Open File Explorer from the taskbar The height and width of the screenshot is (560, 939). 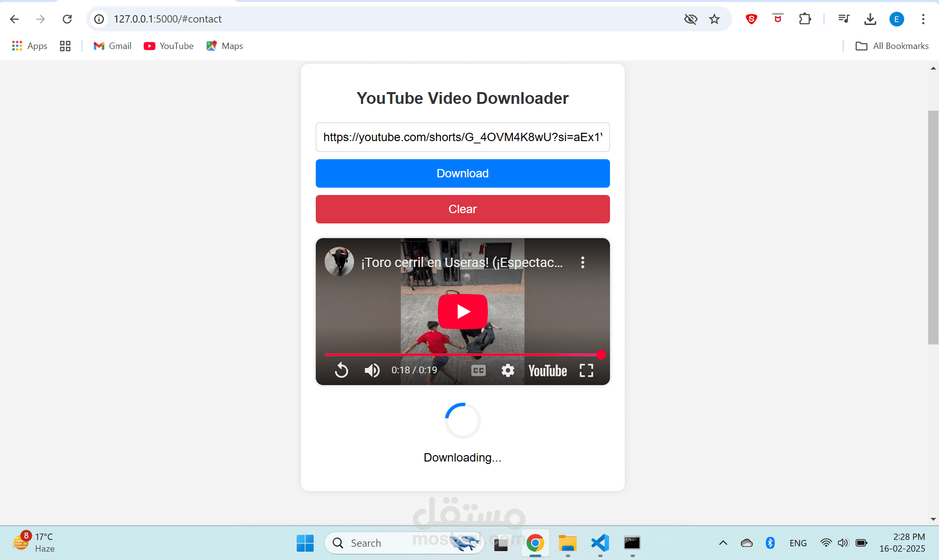point(567,543)
